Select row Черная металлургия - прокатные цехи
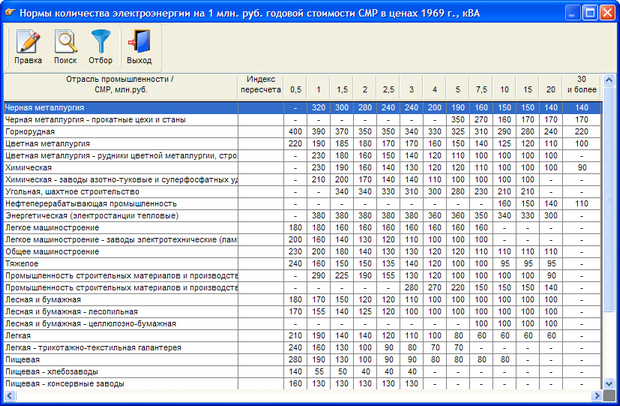Screen dimensions: 620x406 302,120
